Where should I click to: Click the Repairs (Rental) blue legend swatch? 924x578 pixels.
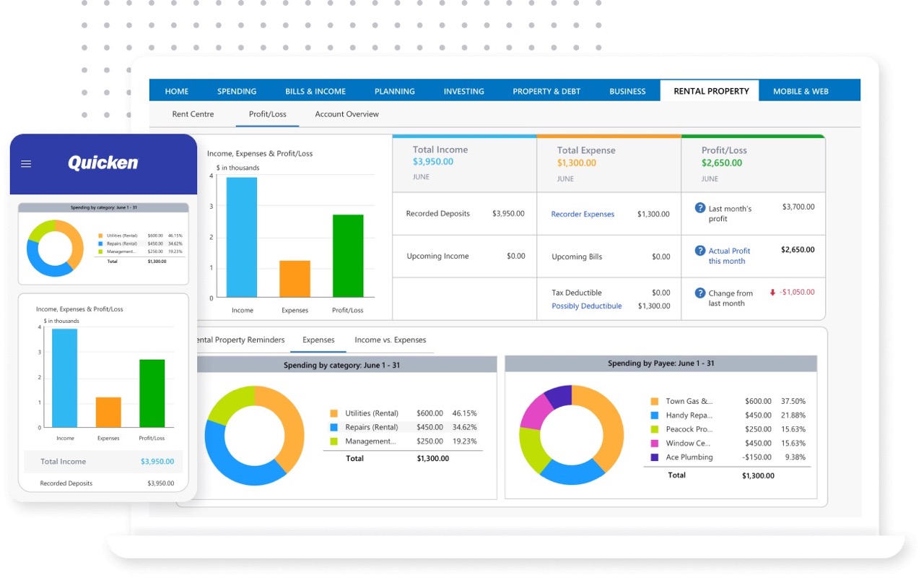tap(334, 427)
